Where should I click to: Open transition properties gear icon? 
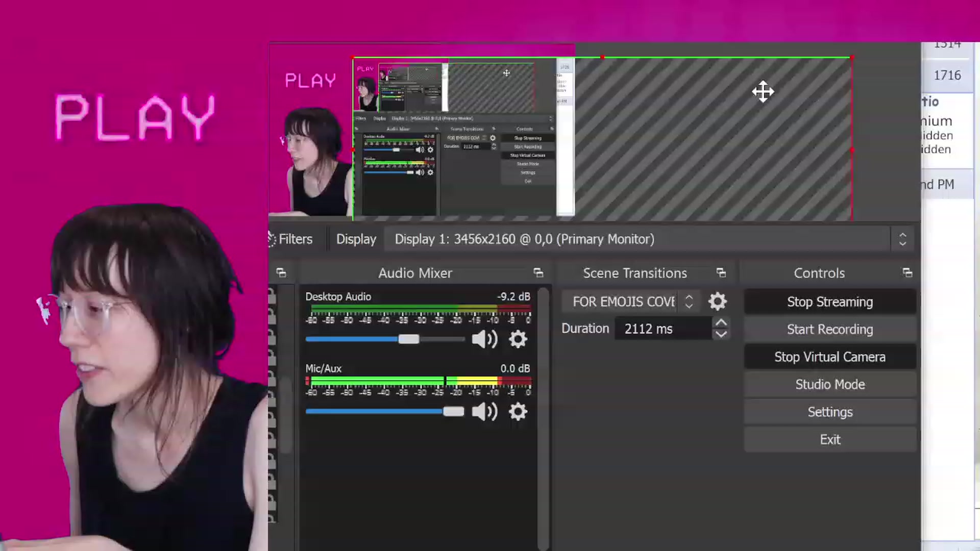[717, 302]
